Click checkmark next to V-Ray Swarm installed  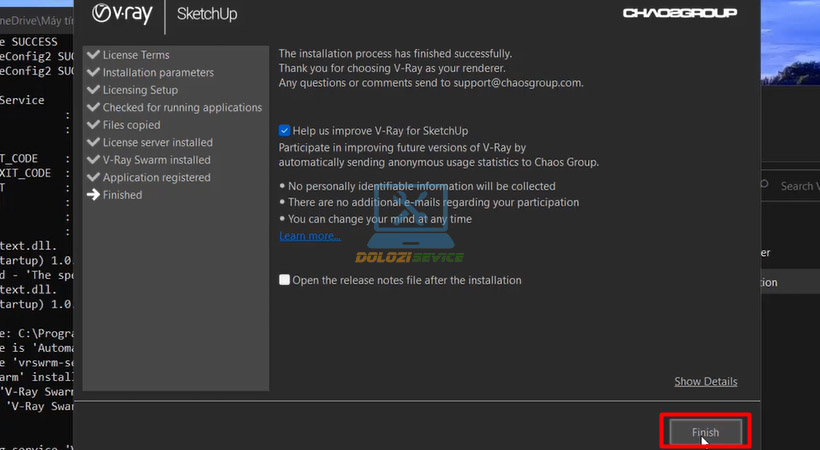click(94, 160)
